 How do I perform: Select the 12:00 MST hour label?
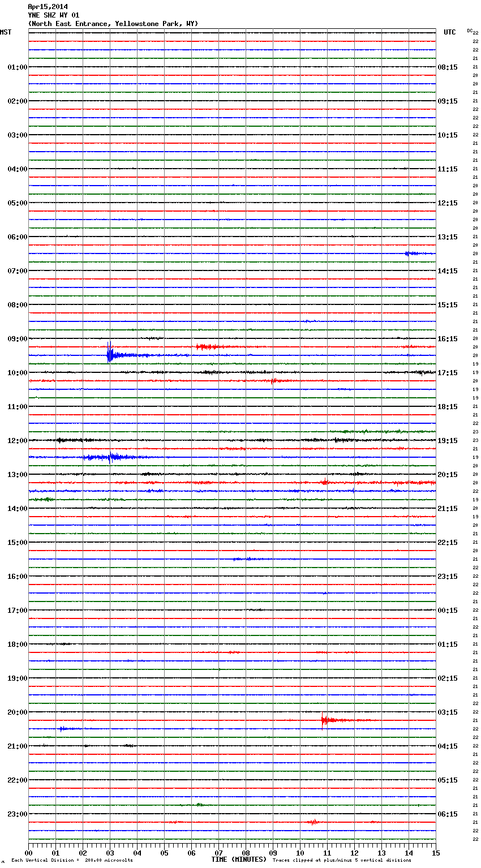pos(18,441)
